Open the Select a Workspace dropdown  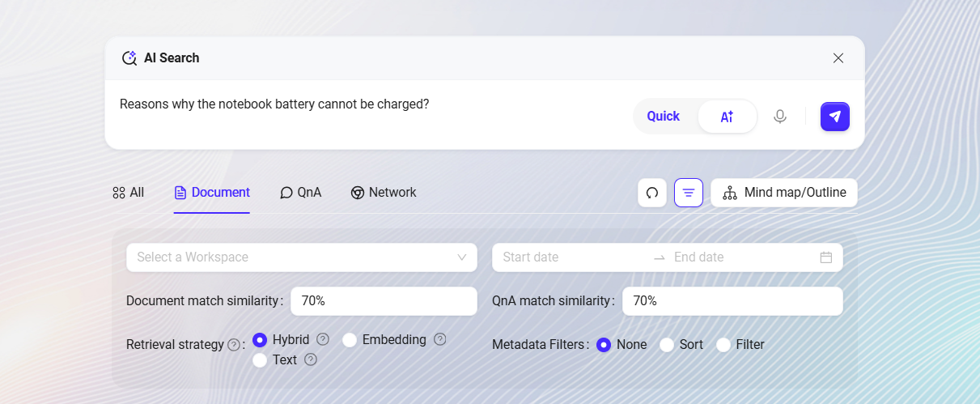(x=302, y=257)
